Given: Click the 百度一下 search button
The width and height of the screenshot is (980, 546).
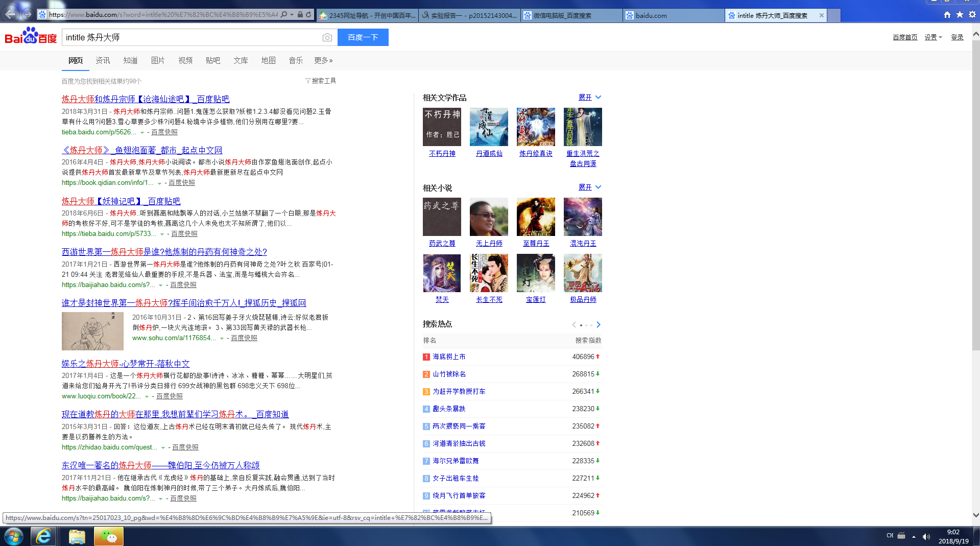Looking at the screenshot, I should (x=363, y=37).
